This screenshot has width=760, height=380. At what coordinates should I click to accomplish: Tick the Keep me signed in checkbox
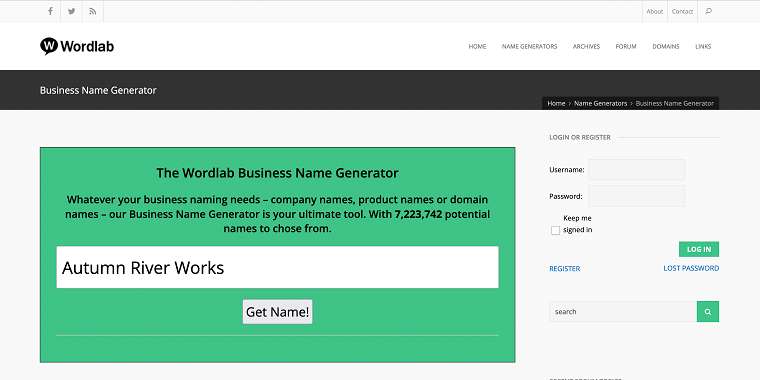tap(555, 230)
